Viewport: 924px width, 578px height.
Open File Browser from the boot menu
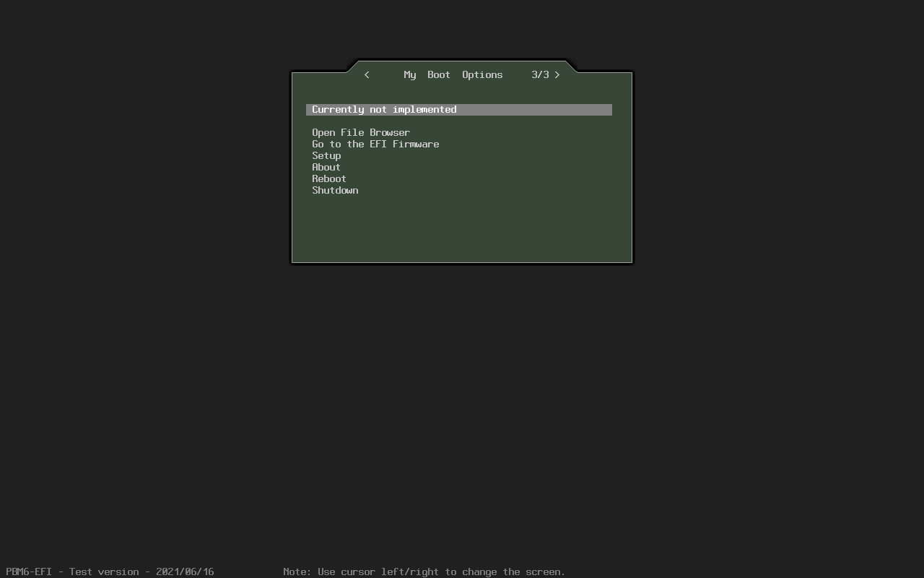pos(360,133)
